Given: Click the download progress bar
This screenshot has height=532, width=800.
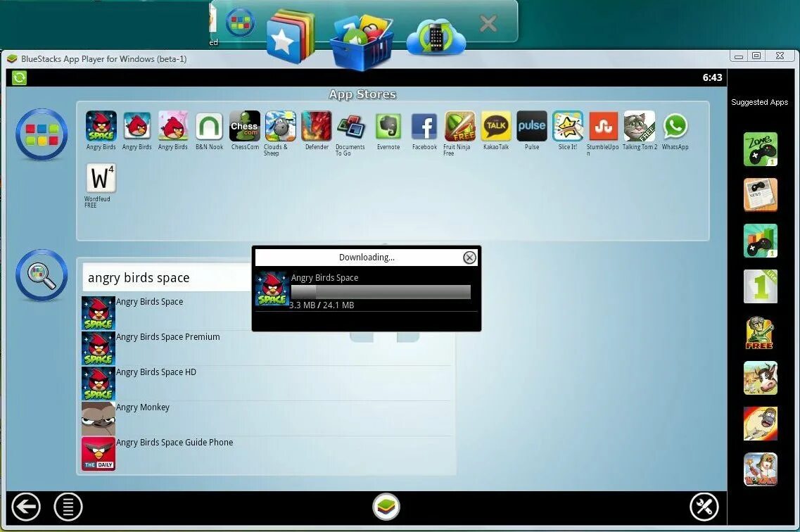Looking at the screenshot, I should pos(381,292).
